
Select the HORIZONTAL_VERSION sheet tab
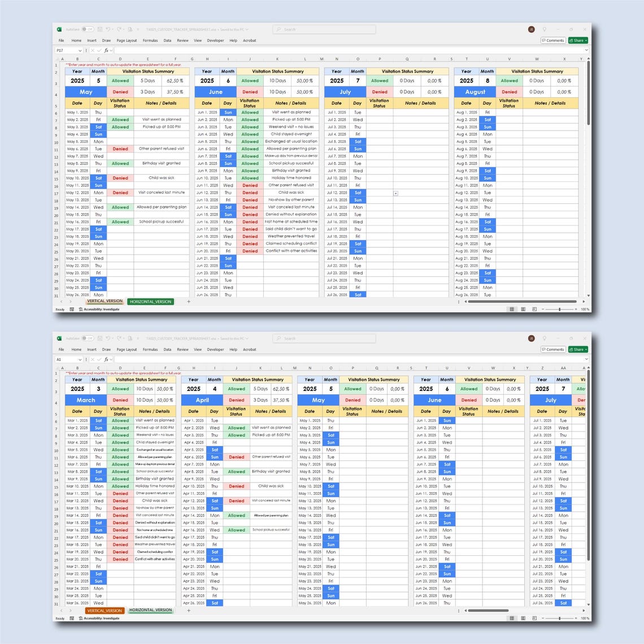point(150,301)
